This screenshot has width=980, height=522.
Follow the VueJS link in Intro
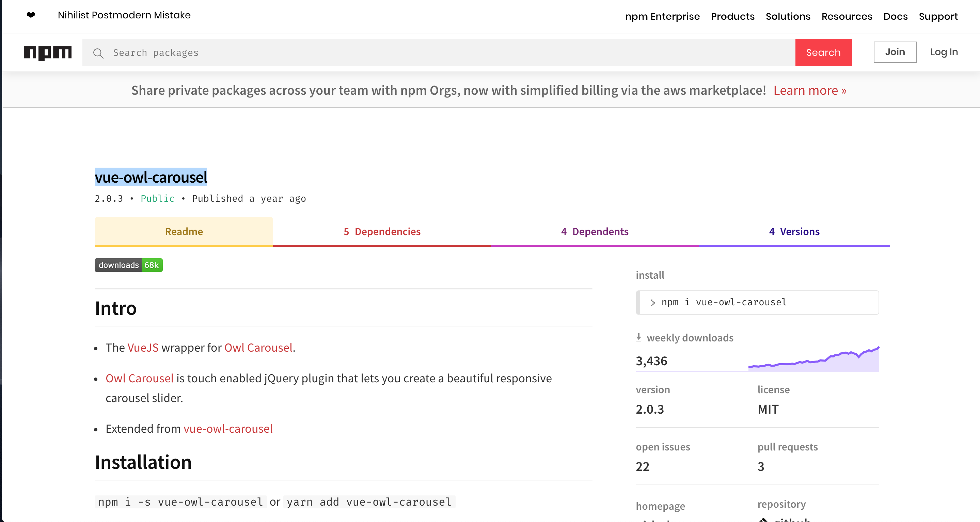pyautogui.click(x=143, y=347)
